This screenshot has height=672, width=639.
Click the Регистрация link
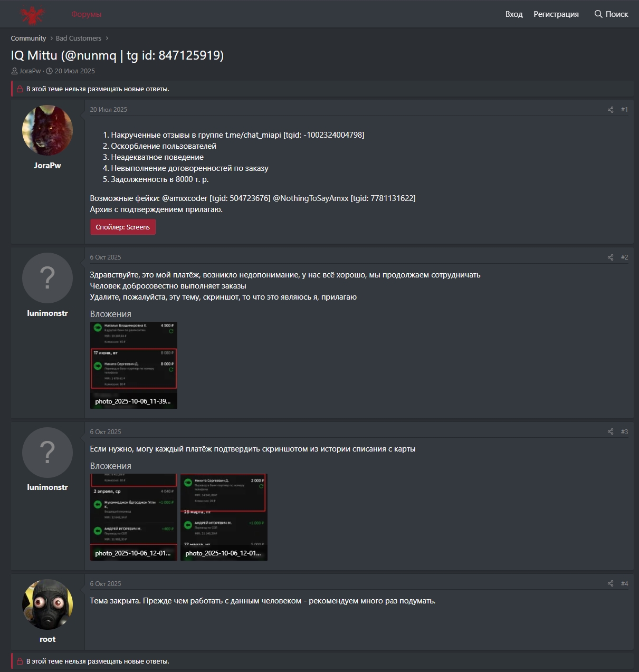pos(556,14)
